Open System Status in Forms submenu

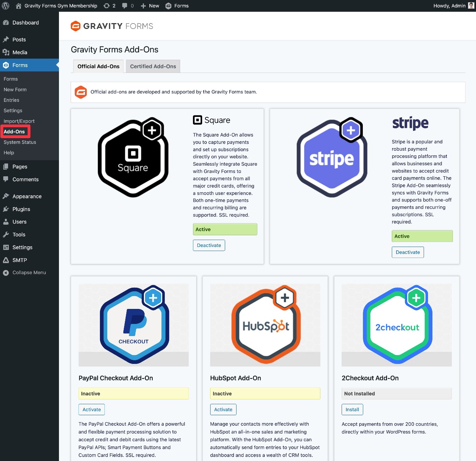[20, 142]
